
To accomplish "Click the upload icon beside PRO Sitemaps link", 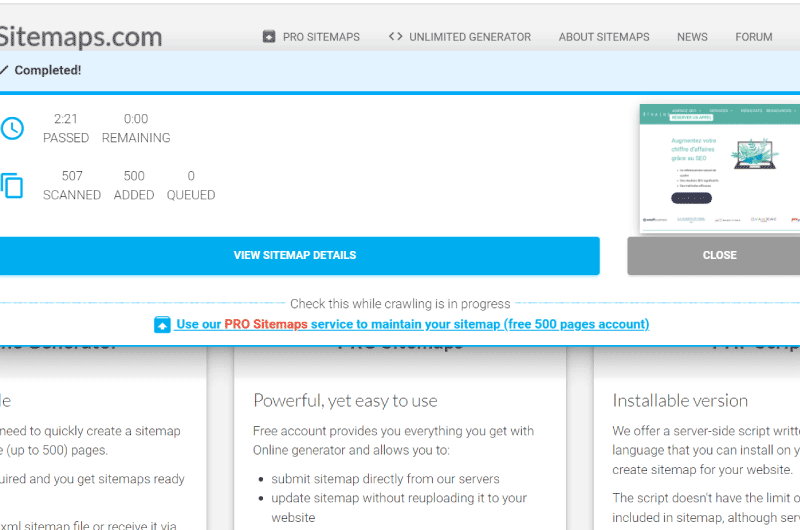I will pyautogui.click(x=162, y=324).
